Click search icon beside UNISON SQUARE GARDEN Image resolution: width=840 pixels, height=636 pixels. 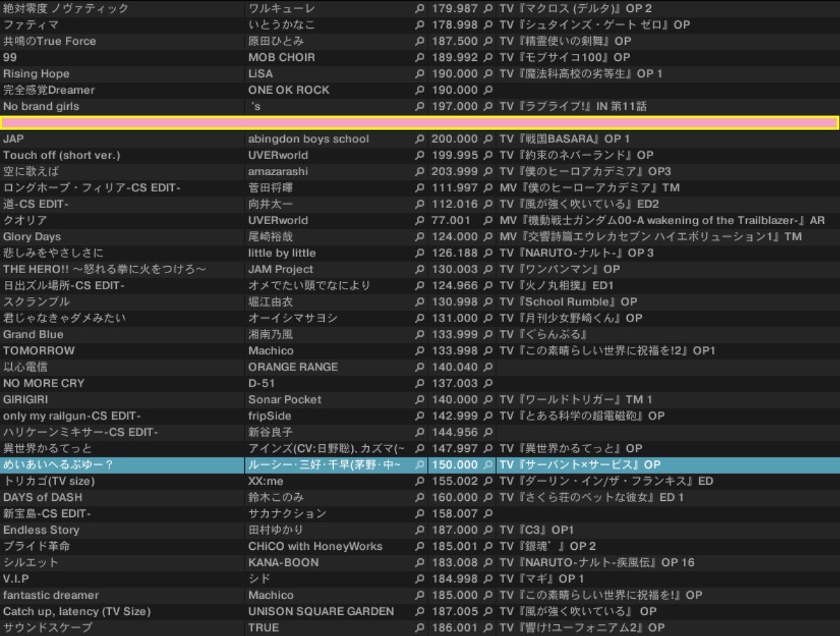[x=419, y=611]
